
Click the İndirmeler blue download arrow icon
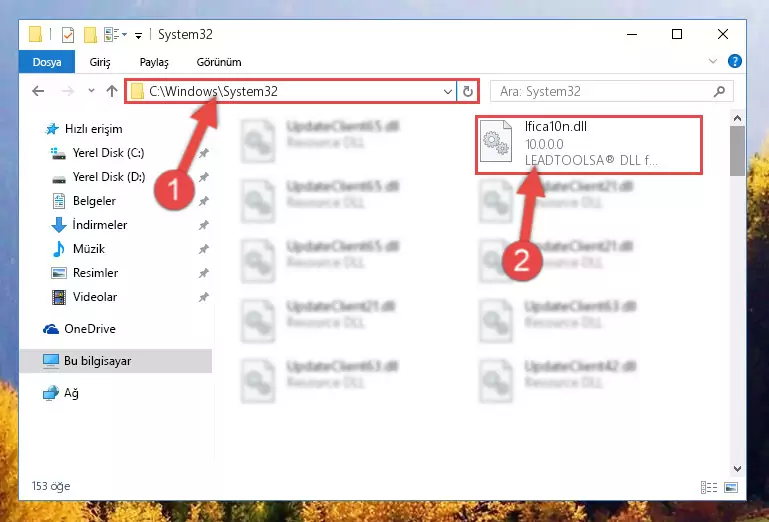[x=59, y=225]
